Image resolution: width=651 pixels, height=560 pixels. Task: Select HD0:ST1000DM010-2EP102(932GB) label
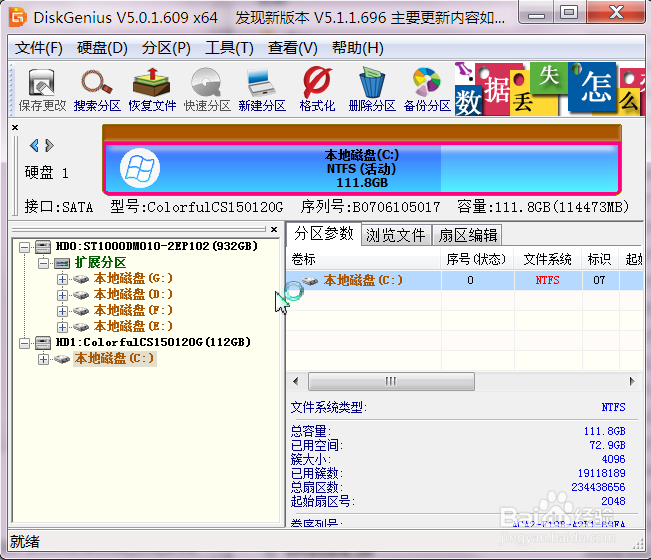[157, 246]
